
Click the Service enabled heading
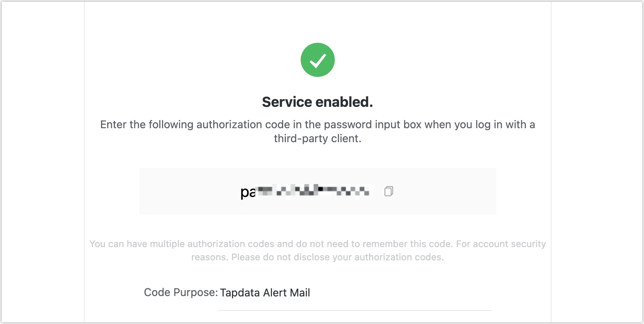[317, 102]
